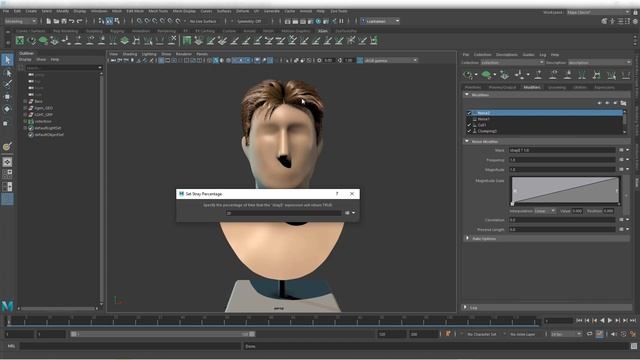Click go to start of playback range
This screenshot has height=360, width=640.
click(579, 321)
